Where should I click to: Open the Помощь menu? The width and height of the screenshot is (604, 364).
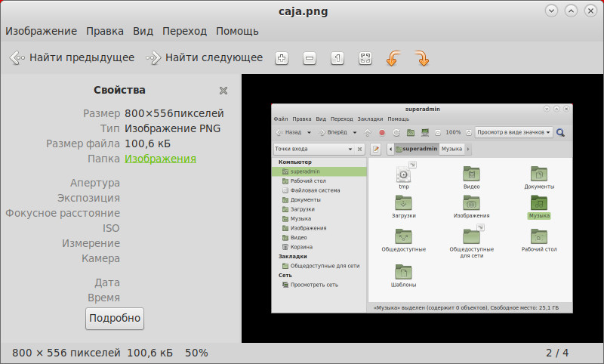[237, 31]
